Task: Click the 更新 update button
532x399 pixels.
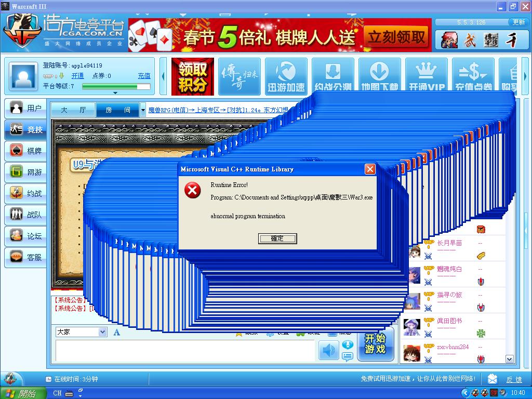Action: 518,22
